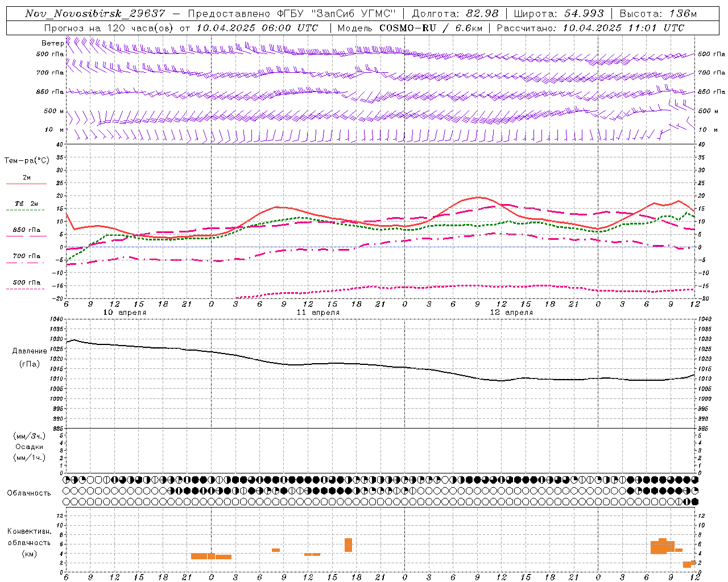Click the 'Конвективн.' convective cloud label
Viewport: 728px width, 582px height.
click(30, 531)
